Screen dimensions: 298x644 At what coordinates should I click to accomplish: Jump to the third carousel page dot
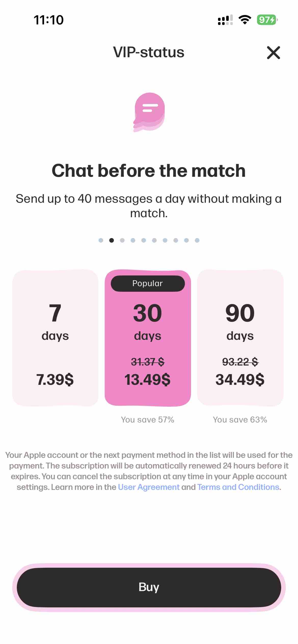click(122, 240)
